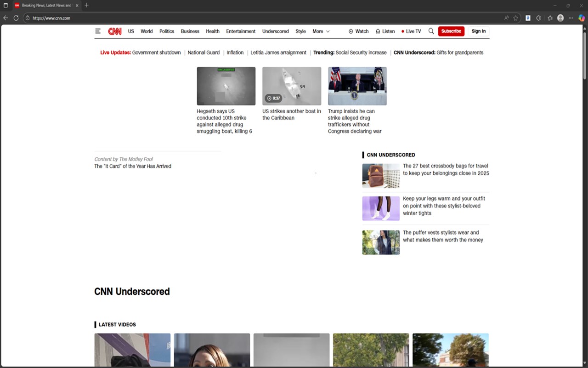Click the red Subscribe button

tap(451, 31)
